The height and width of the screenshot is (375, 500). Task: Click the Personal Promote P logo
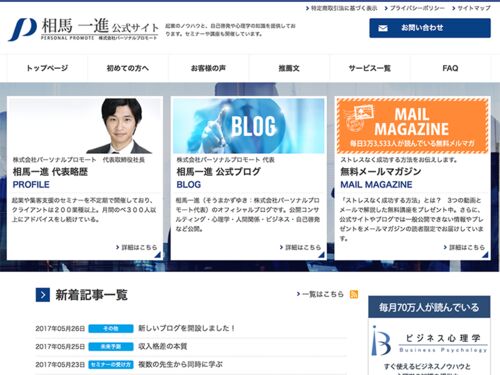(22, 30)
